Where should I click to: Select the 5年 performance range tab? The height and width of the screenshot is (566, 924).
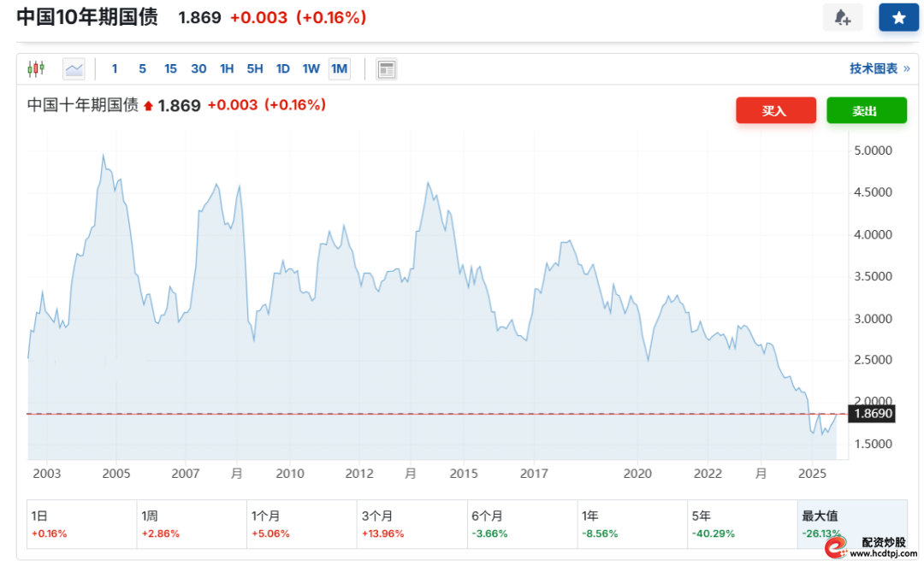(x=742, y=524)
